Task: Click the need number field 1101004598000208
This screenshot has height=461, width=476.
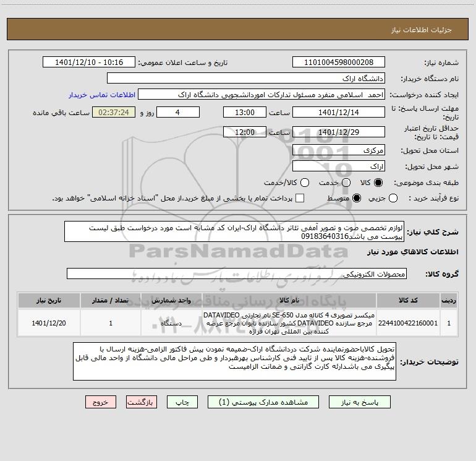Action: 339,62
